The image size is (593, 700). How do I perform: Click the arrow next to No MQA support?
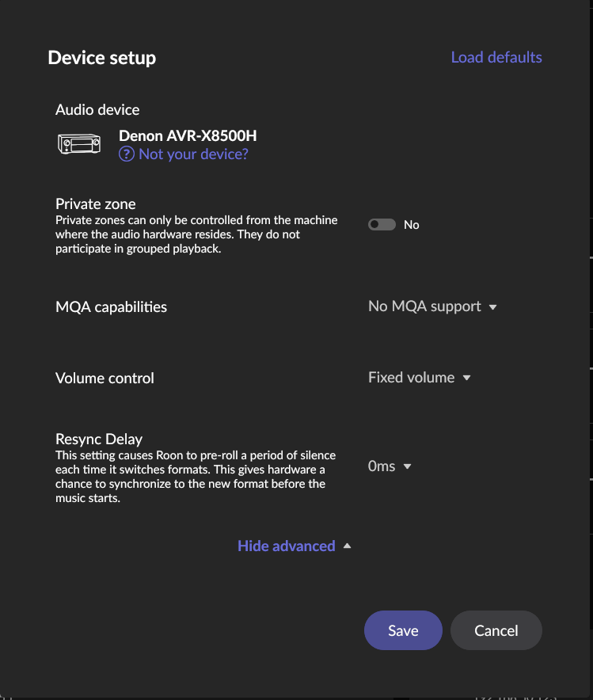point(493,307)
